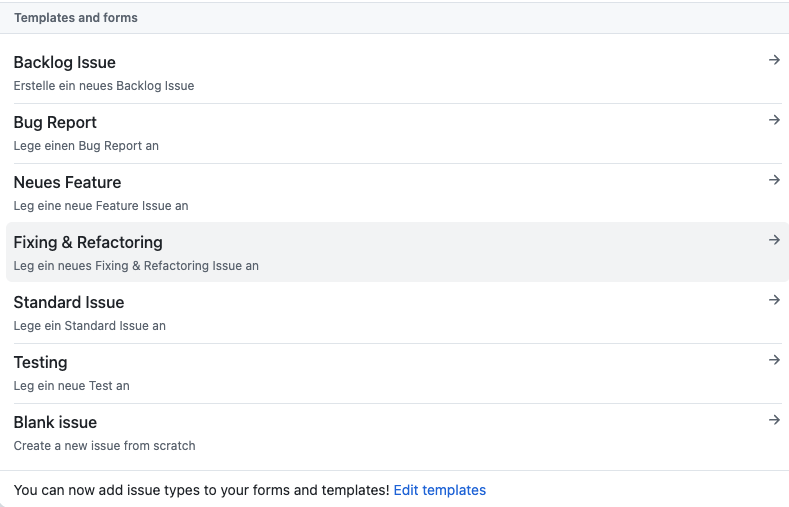Select the Fixing & Refactoring template title
This screenshot has height=507, width=789.
(88, 242)
